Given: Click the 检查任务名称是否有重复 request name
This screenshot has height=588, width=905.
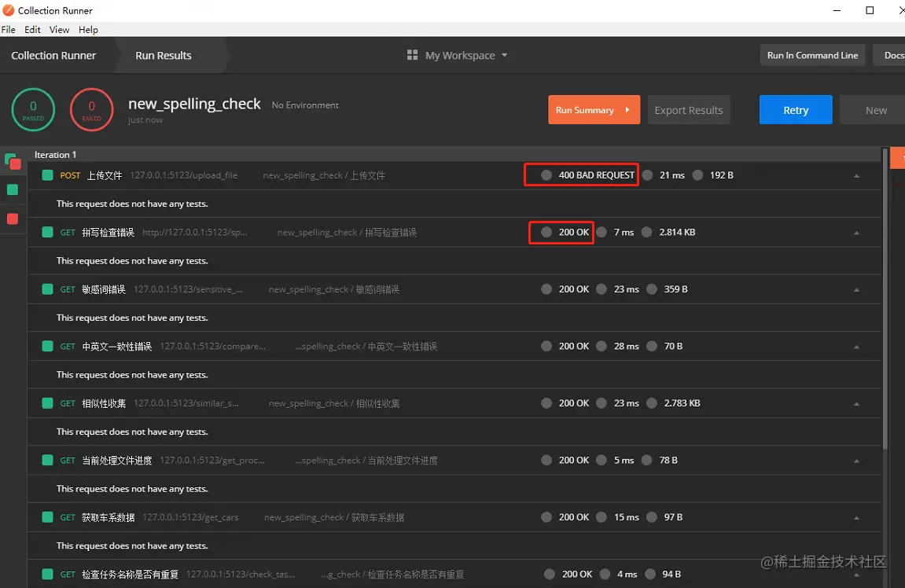Looking at the screenshot, I should click(130, 574).
